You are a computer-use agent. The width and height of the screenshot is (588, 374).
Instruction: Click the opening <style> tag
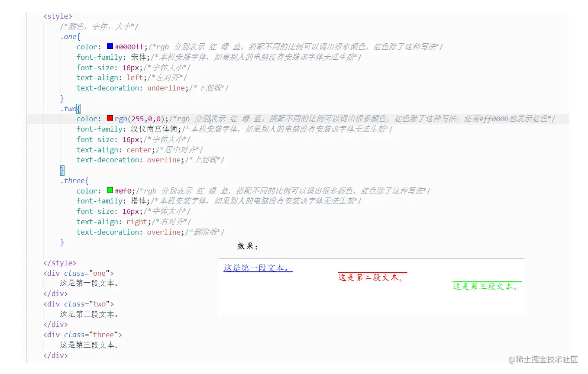point(58,16)
